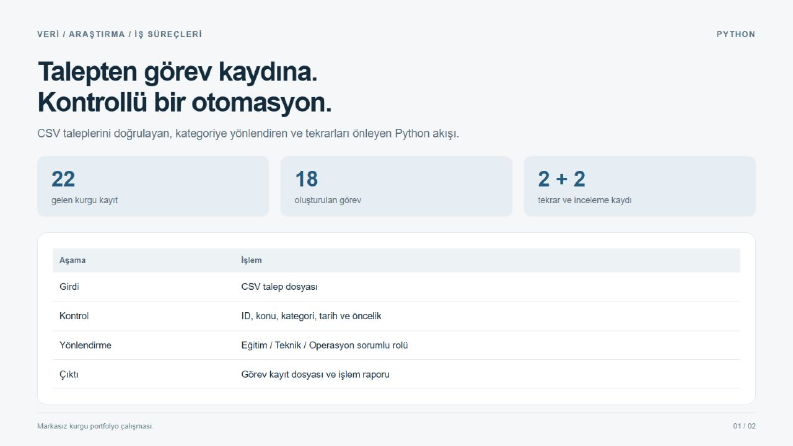
Task: Click the page indicator '01 / 02'
Action: pyautogui.click(x=744, y=426)
